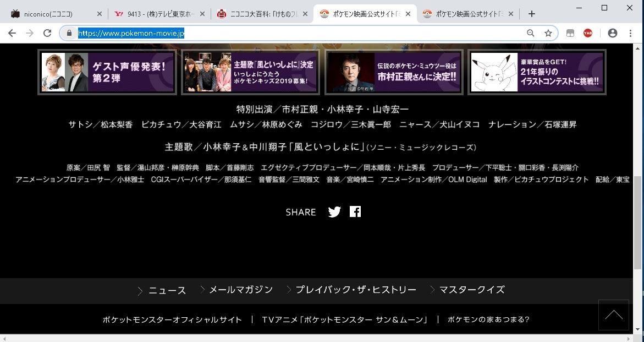Go back to the previous page
Viewport: 644px width, 342px height.
click(12, 33)
